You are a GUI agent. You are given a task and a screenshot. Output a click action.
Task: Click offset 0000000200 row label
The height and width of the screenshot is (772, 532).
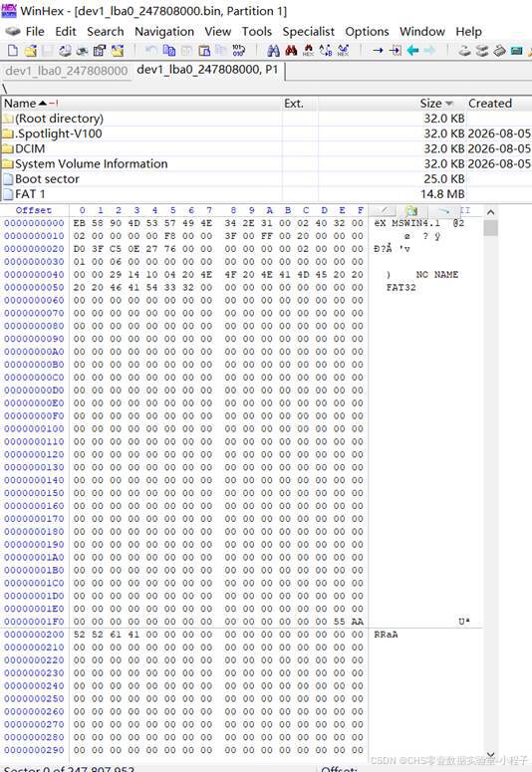point(34,635)
